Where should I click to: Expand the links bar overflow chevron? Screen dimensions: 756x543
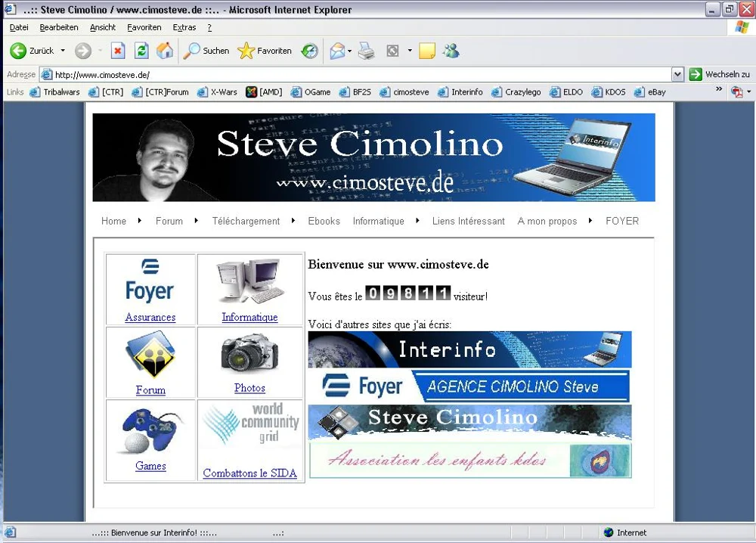point(719,89)
